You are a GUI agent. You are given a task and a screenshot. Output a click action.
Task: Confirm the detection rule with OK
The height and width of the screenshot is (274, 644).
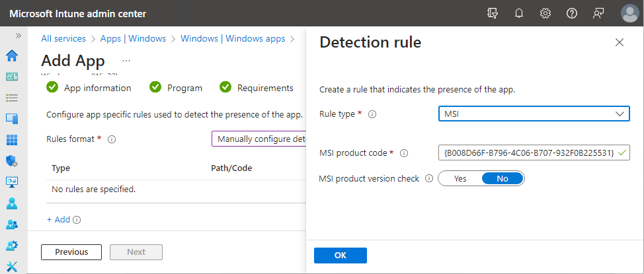coord(341,255)
